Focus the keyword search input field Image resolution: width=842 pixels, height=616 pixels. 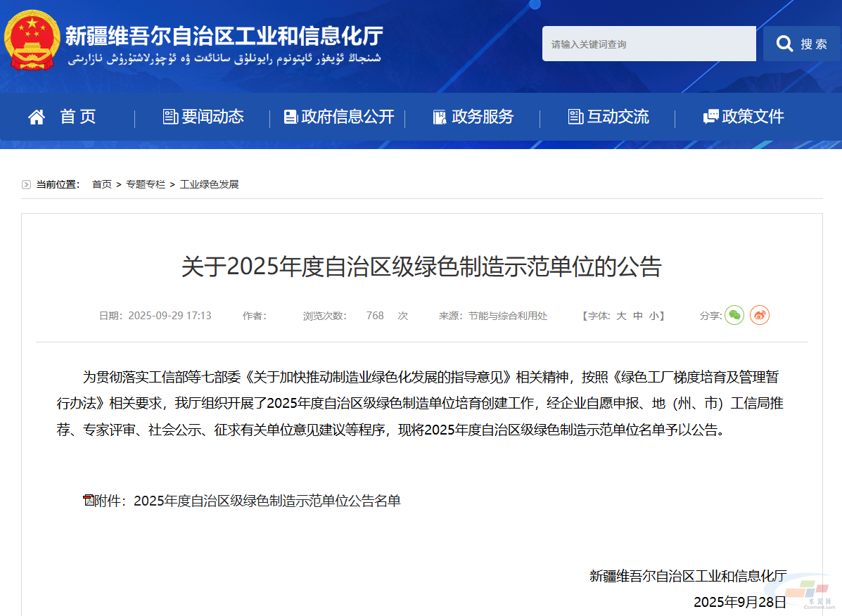649,44
